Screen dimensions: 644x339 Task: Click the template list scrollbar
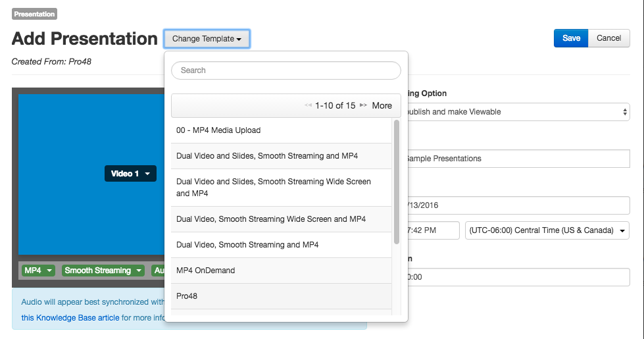397,182
